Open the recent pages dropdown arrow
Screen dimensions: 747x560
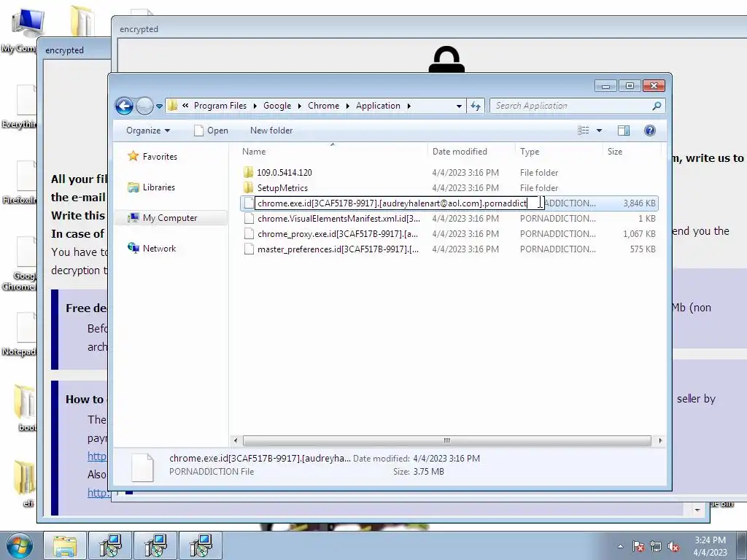point(159,106)
